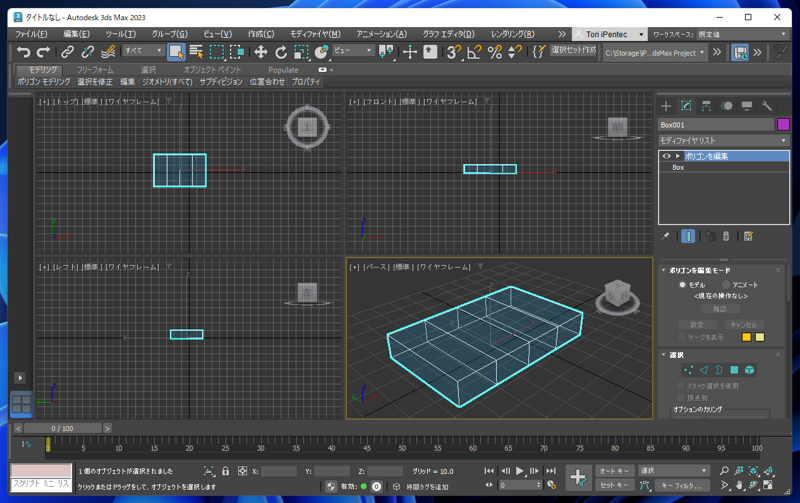Select the Rotate tool in main toolbar

(281, 52)
